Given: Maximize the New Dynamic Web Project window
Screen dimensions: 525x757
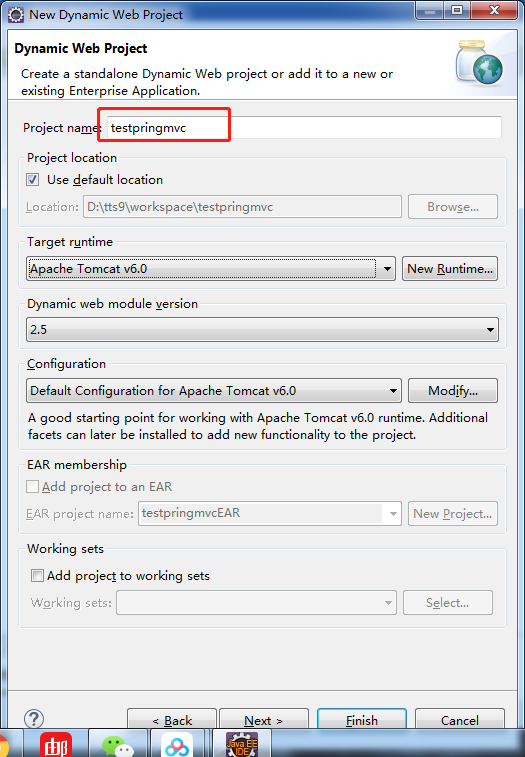Looking at the screenshot, I should pyautogui.click(x=457, y=10).
